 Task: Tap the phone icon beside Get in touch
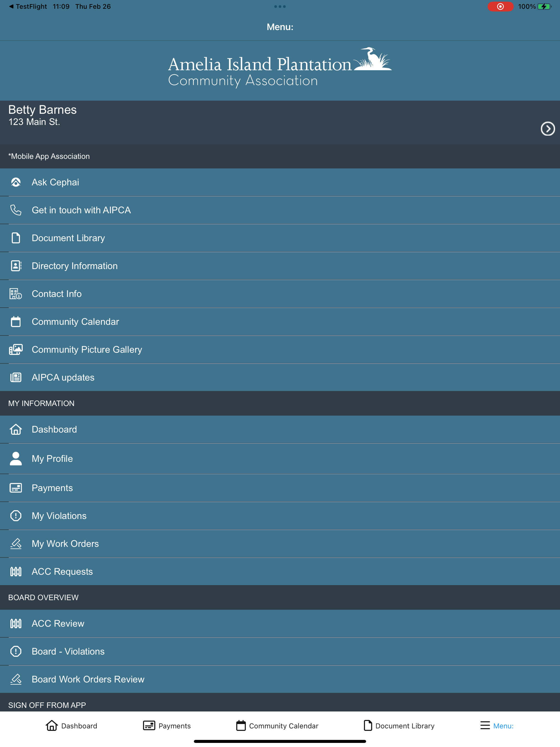(x=16, y=210)
